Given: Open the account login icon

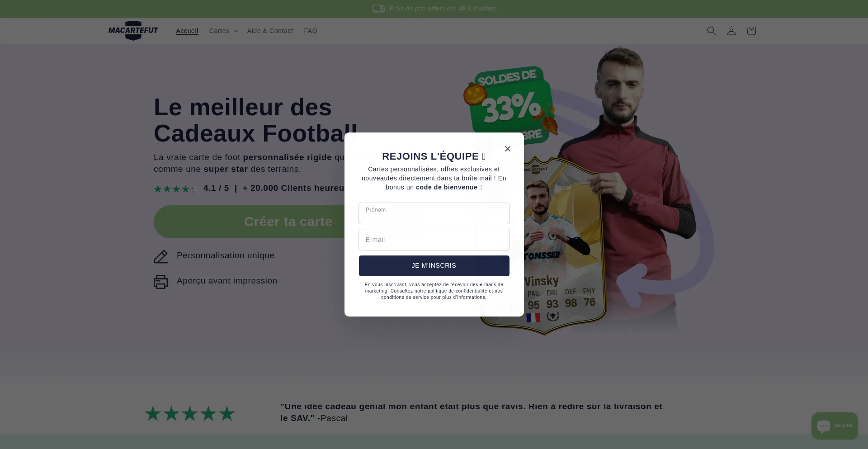Looking at the screenshot, I should tap(731, 31).
